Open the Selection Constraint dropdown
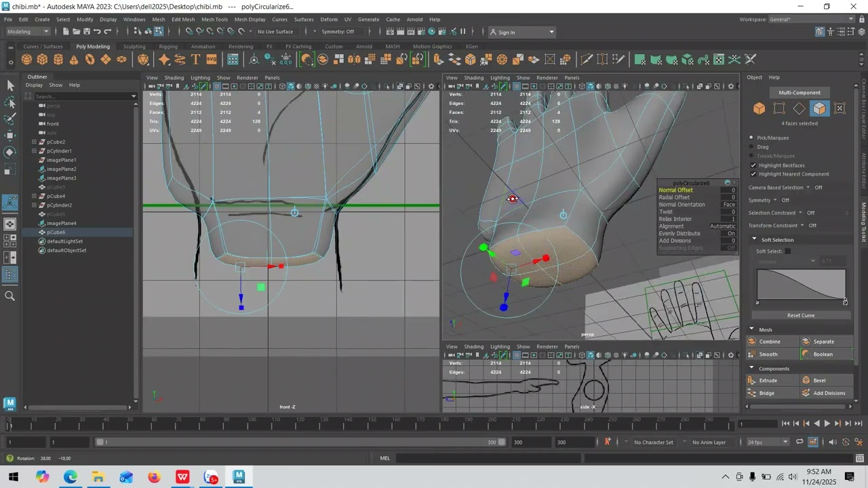This screenshot has height=488, width=868. pyautogui.click(x=800, y=213)
